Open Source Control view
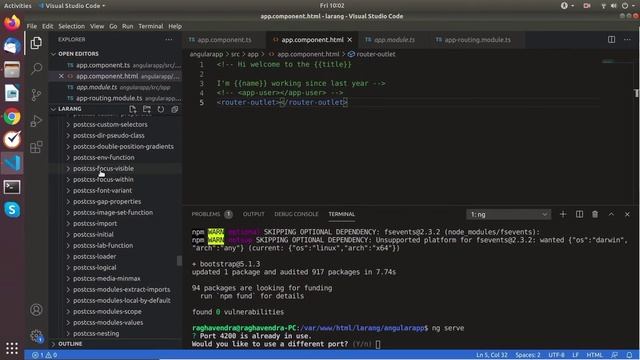The image size is (640, 360). pos(36,95)
